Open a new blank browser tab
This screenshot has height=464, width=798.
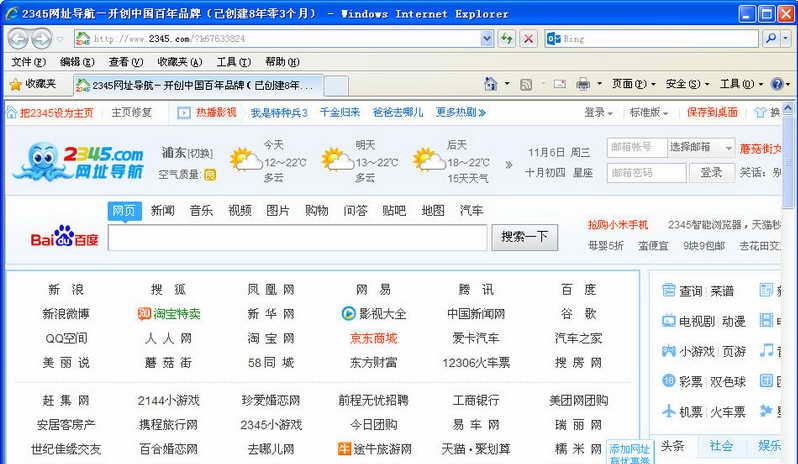pos(336,85)
